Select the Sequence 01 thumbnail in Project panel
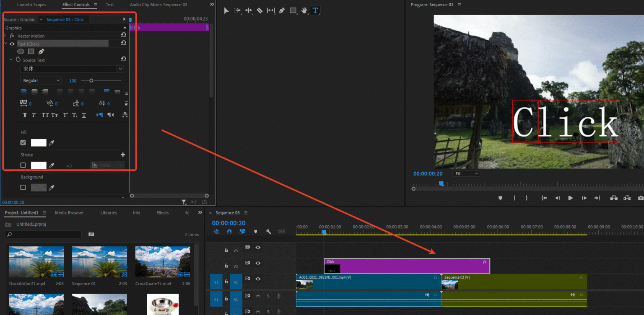Viewport: 644px width, 315px height. pos(99,261)
